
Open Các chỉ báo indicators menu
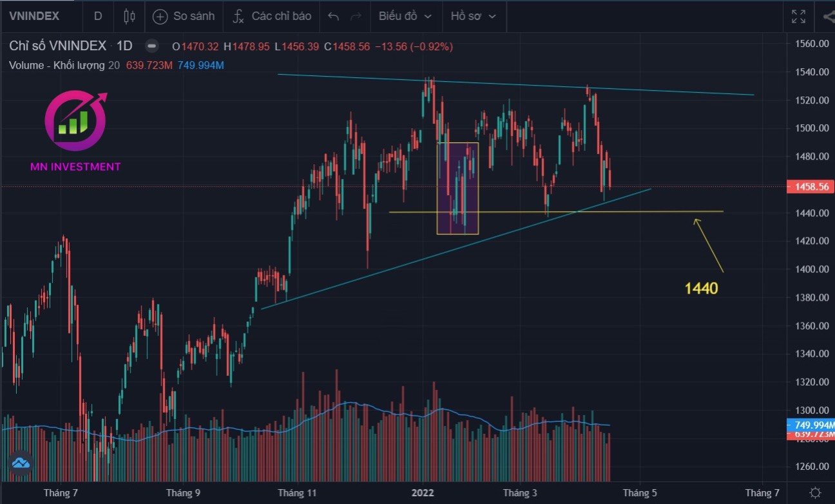pos(272,16)
